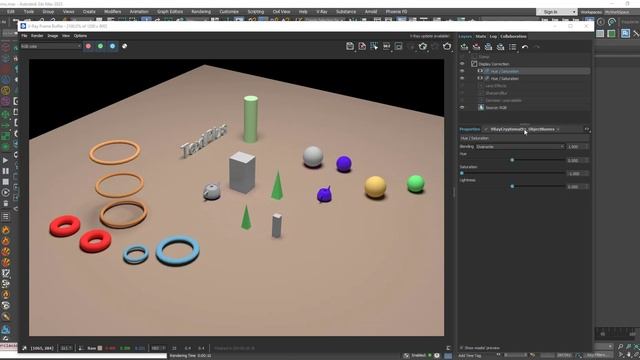640x360 pixels.
Task: Toggle visibility of Sharpen/Blur layer
Action: point(462,93)
